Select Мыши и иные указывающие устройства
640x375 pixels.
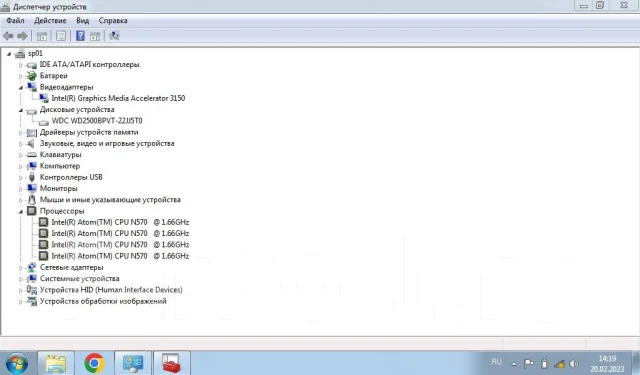(110, 200)
